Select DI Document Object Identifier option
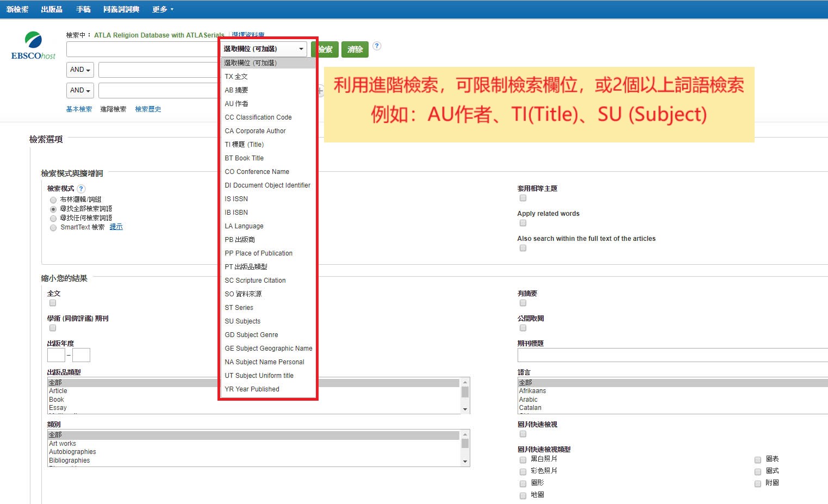 pos(268,185)
